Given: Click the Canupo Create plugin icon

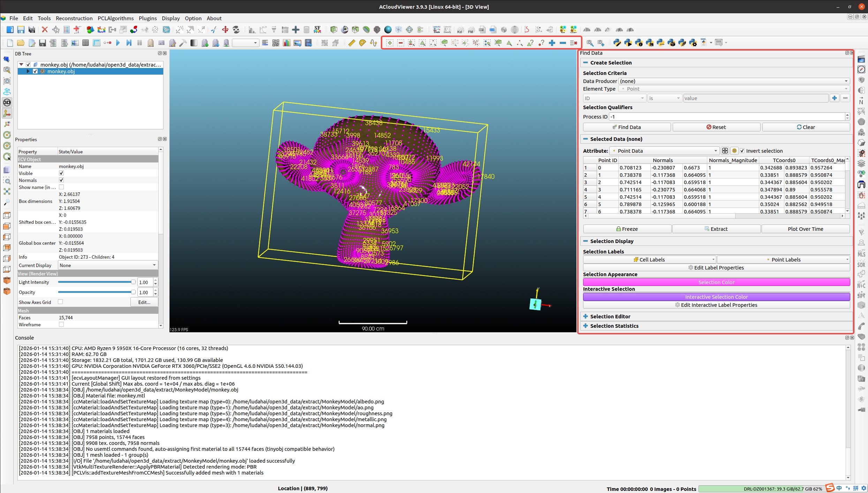Looking at the screenshot, I should [x=436, y=30].
